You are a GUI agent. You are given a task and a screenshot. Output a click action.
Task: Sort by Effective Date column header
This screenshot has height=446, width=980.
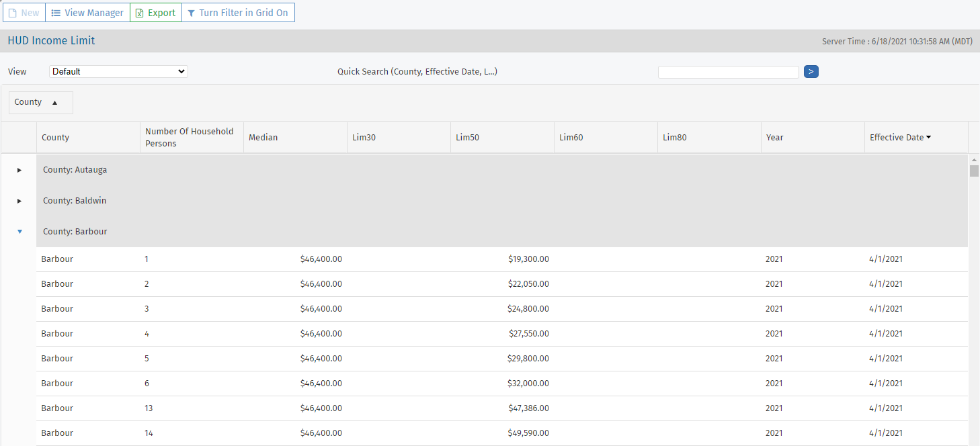899,137
